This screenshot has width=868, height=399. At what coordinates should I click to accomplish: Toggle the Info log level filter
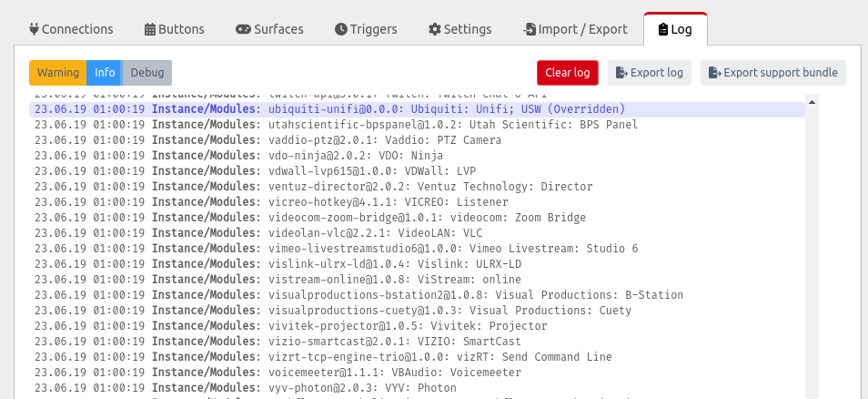(105, 73)
